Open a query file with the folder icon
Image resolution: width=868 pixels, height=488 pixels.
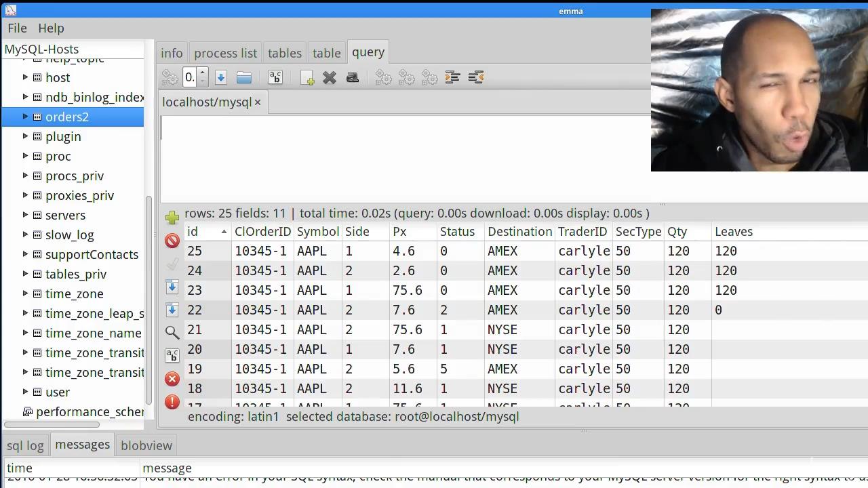pos(244,78)
